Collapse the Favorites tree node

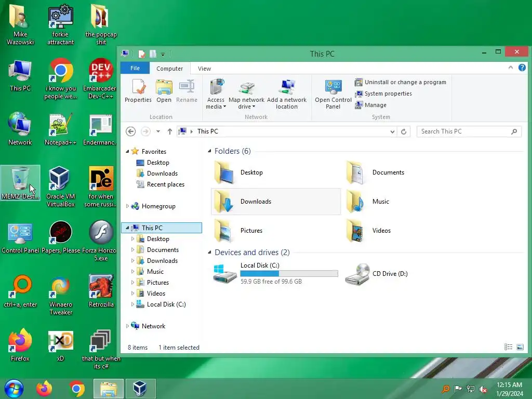(127, 151)
